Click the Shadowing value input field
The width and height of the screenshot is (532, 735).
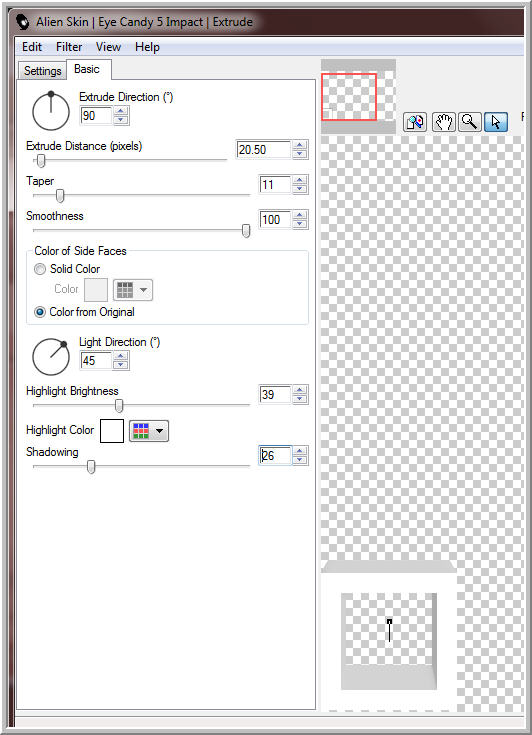pos(275,455)
